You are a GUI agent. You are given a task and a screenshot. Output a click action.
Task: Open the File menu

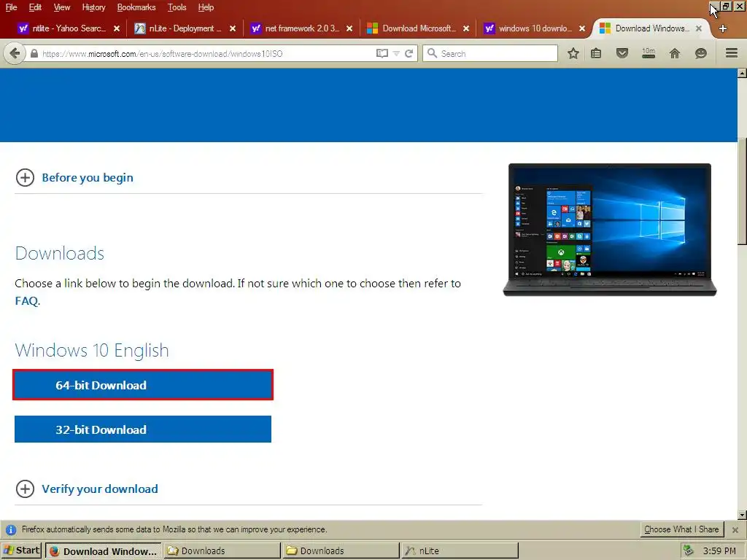(x=11, y=7)
